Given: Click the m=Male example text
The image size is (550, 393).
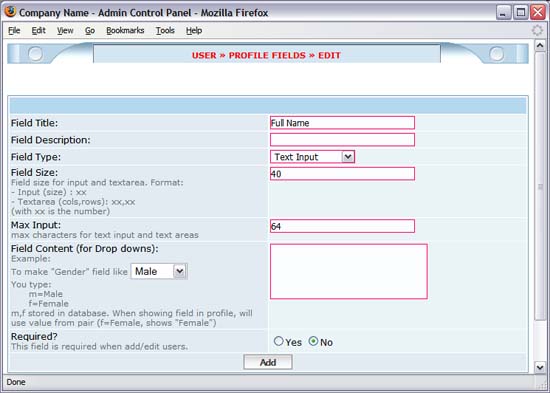Looking at the screenshot, I should (x=46, y=294).
